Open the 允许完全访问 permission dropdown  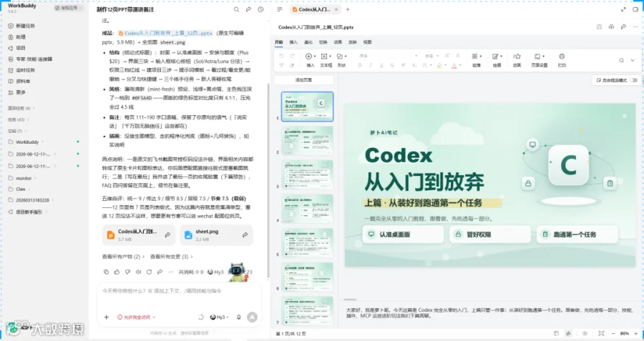(x=137, y=317)
